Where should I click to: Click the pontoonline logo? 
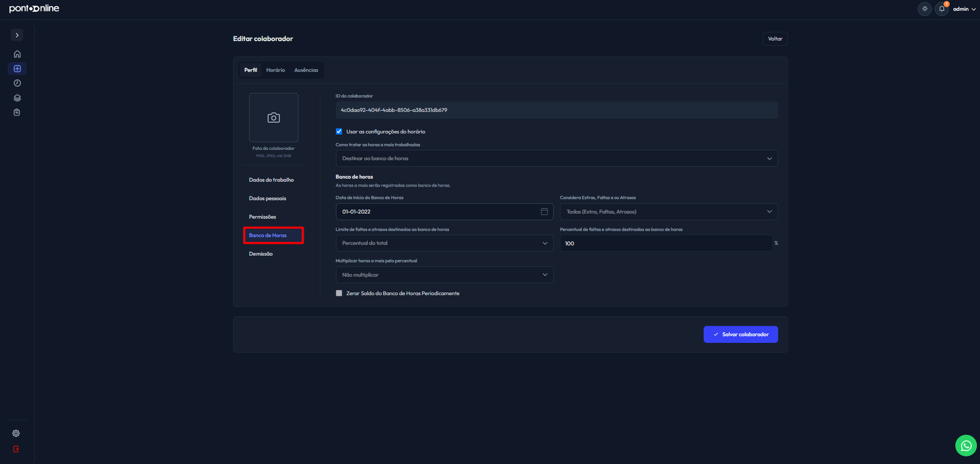coord(34,9)
